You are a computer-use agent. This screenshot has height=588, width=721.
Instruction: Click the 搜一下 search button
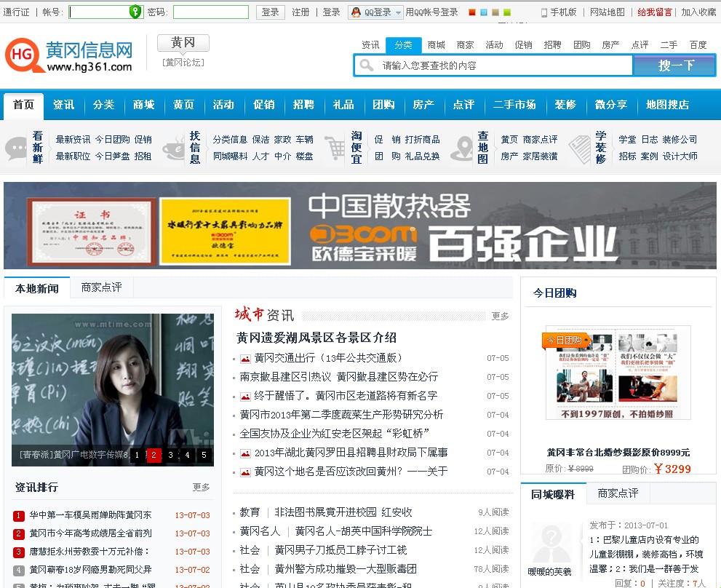(x=674, y=65)
